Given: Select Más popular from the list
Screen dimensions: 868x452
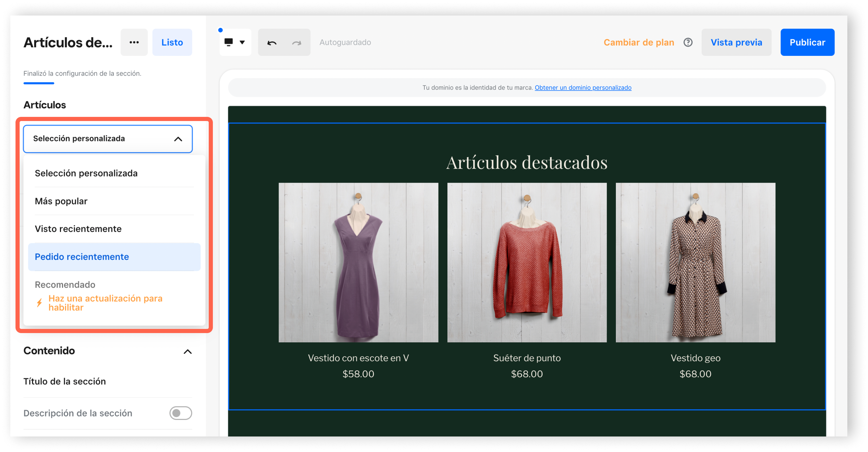Looking at the screenshot, I should coord(61,201).
